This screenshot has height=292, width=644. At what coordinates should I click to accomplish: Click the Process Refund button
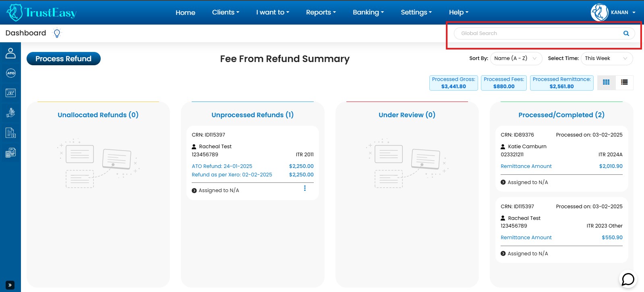pyautogui.click(x=64, y=59)
